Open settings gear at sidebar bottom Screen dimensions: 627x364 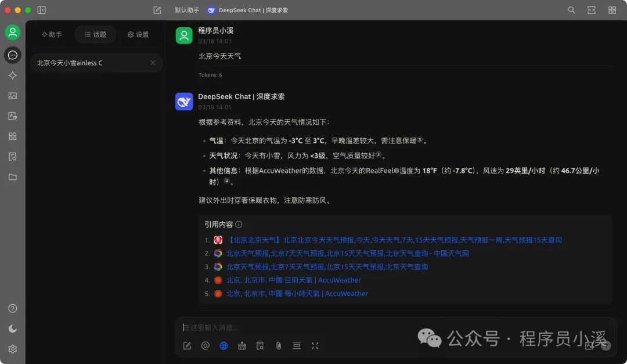coord(12,349)
